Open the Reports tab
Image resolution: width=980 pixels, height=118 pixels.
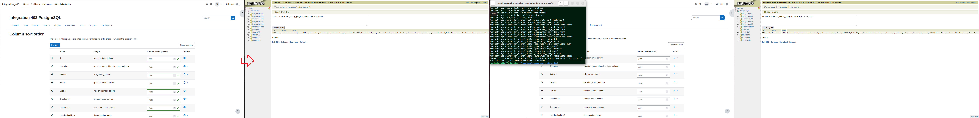(93, 25)
